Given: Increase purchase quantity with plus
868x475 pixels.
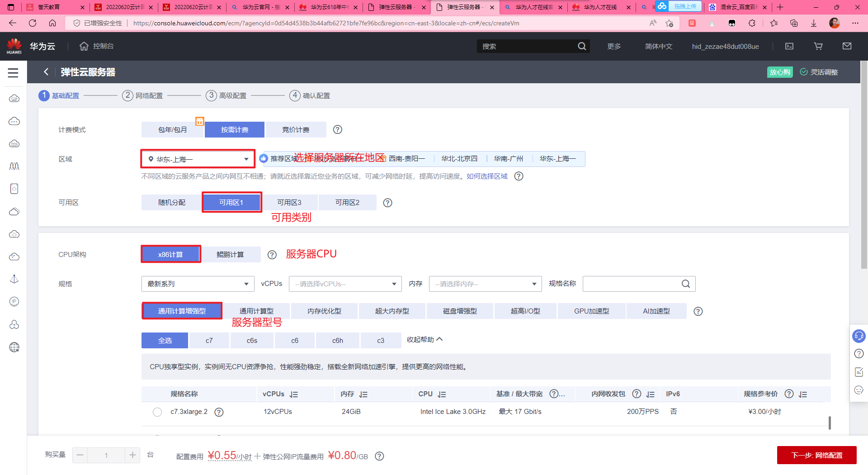Looking at the screenshot, I should click(132, 455).
